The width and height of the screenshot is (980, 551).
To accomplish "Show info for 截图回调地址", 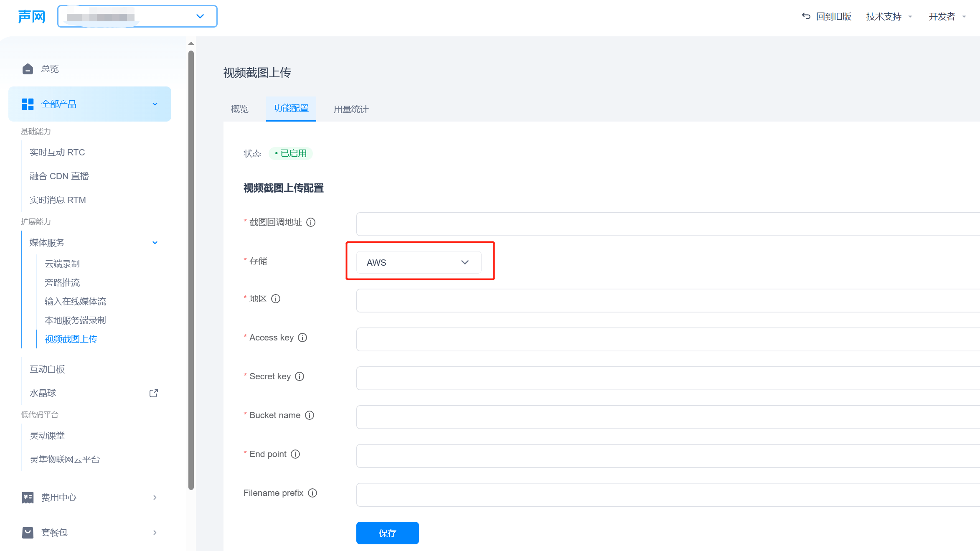I will [311, 222].
